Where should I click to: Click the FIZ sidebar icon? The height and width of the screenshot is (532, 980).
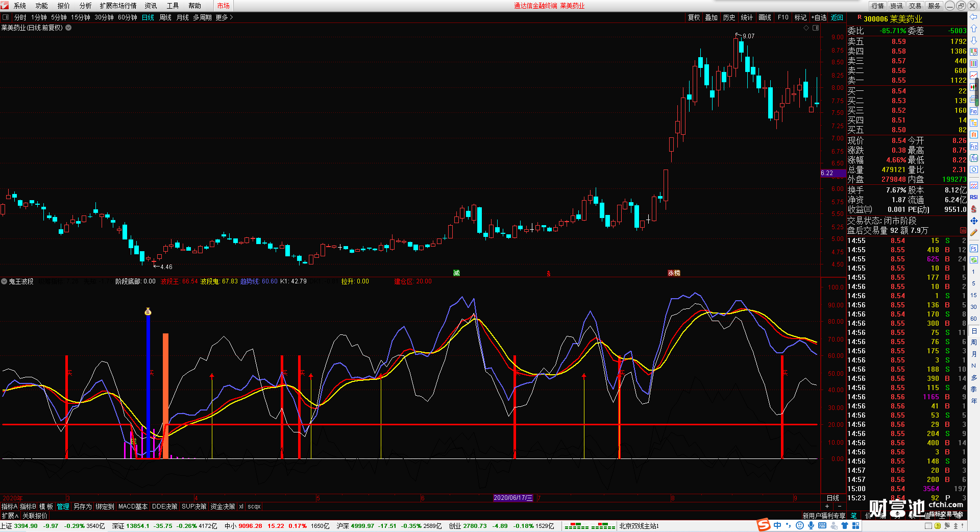(973, 146)
